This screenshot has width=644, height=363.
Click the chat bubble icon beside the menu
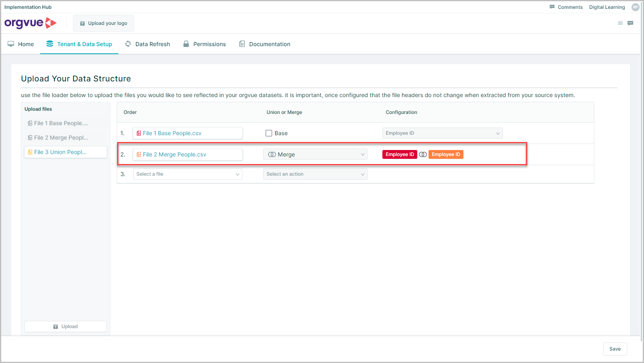[x=630, y=23]
